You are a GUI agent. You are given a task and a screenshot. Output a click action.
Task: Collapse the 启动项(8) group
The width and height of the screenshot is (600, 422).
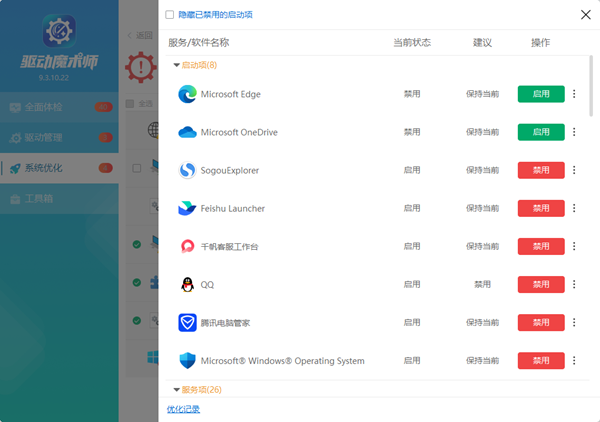pyautogui.click(x=176, y=65)
